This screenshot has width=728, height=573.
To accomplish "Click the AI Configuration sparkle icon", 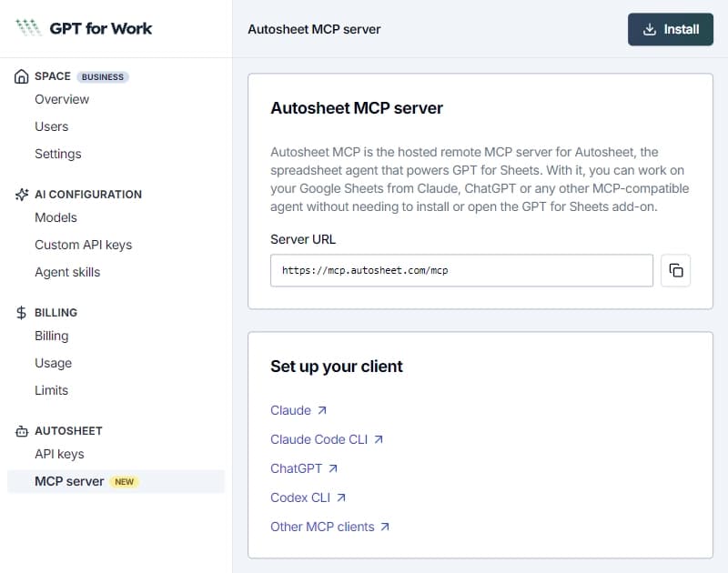I will (x=21, y=195).
